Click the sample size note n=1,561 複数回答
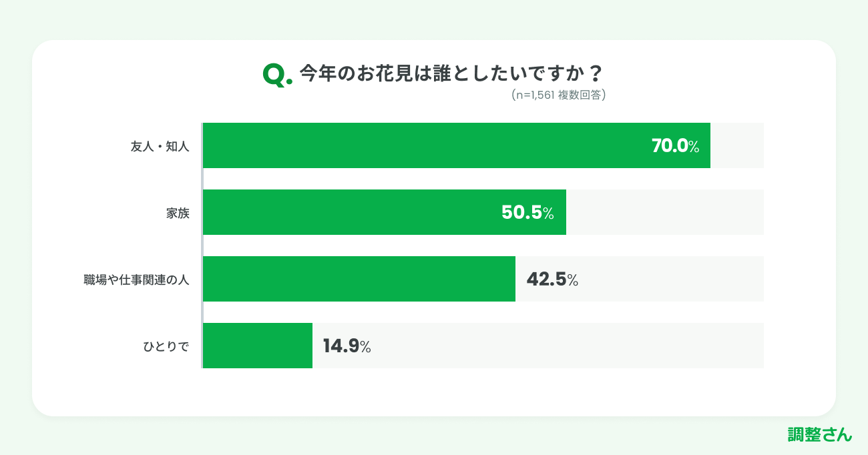This screenshot has height=455, width=868. [x=558, y=95]
